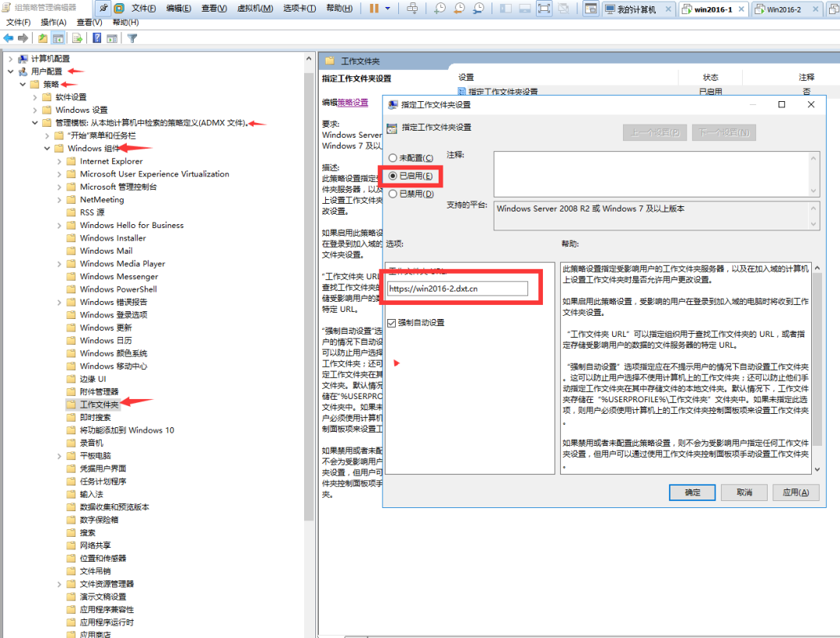Click the tree pane scroll-up arrow

(x=309, y=58)
